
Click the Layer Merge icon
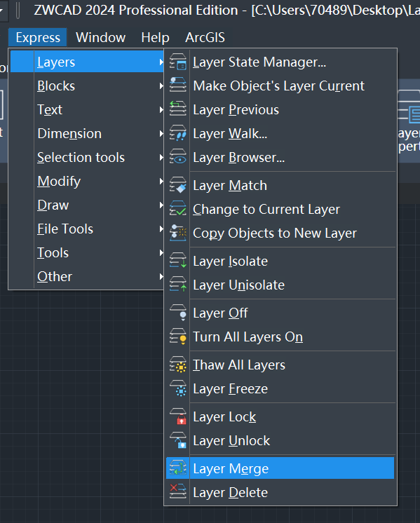pyautogui.click(x=178, y=468)
